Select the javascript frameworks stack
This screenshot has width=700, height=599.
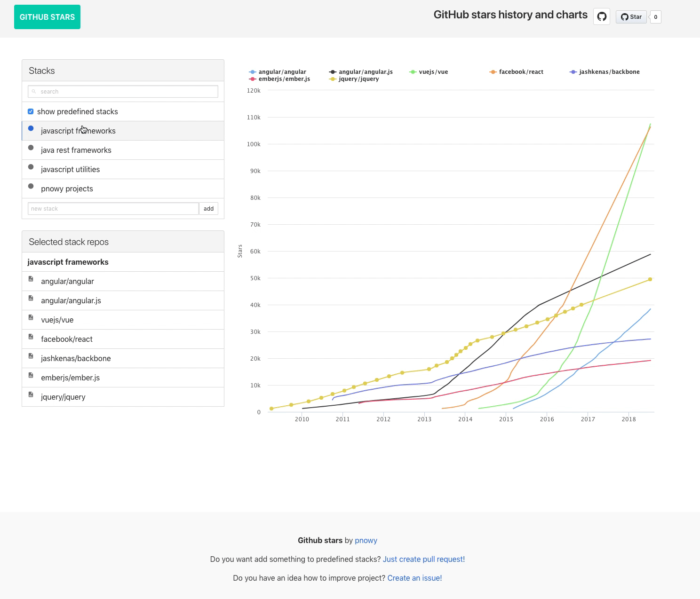[x=123, y=131]
